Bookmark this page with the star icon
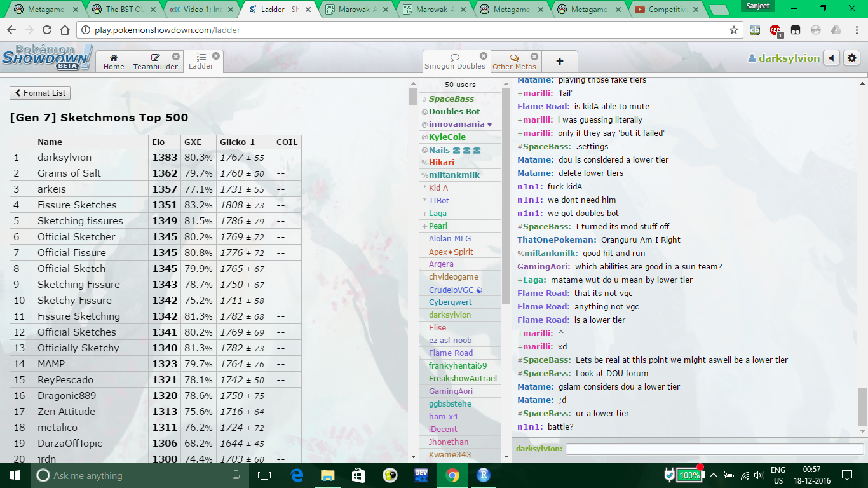This screenshot has width=868, height=488. click(734, 30)
